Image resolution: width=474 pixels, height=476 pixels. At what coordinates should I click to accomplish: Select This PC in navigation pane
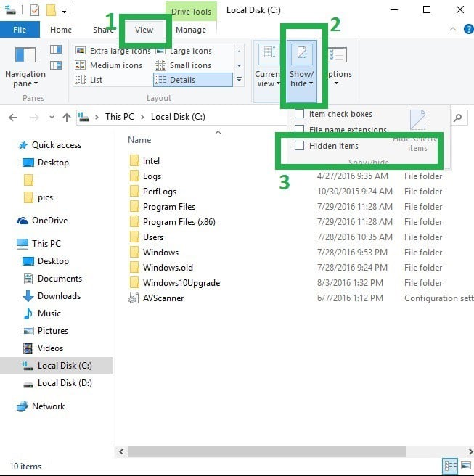(46, 244)
